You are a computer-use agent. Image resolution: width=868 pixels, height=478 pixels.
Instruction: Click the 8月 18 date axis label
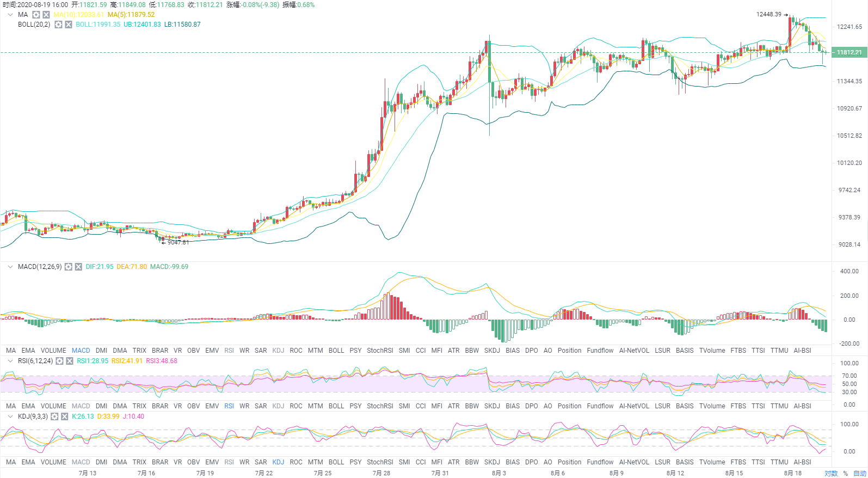pyautogui.click(x=793, y=473)
